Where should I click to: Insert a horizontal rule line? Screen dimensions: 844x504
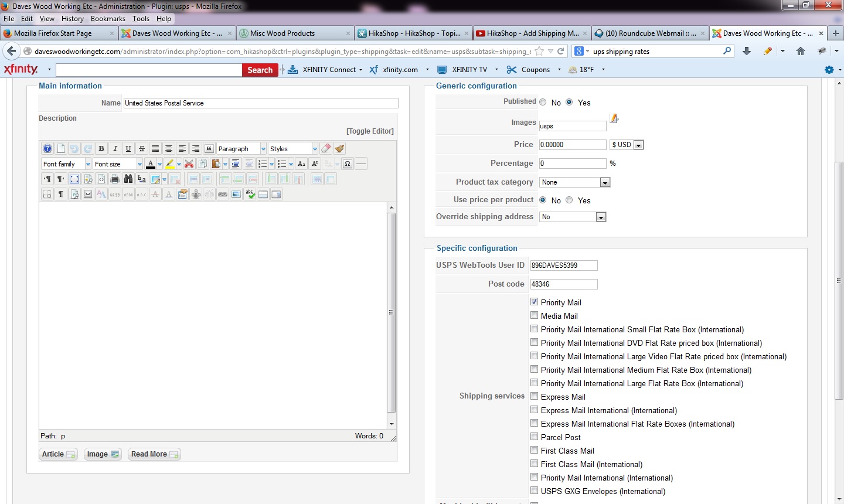[361, 164]
